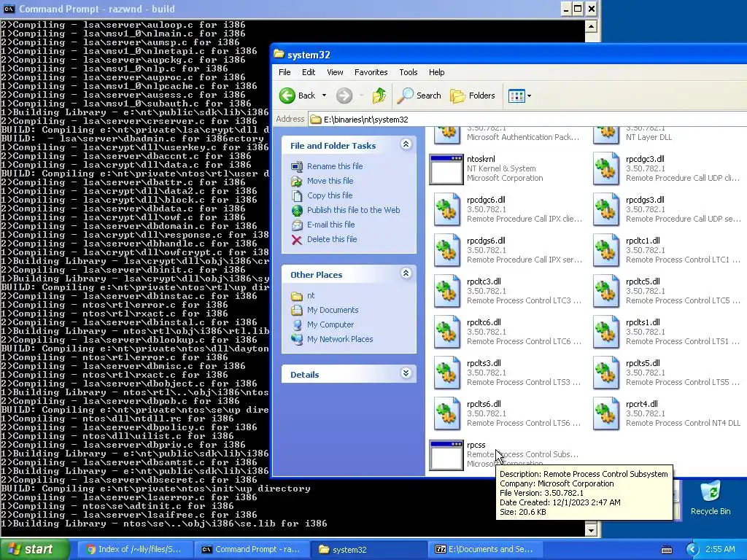This screenshot has width=747, height=560.
Task: Collapse the File and Folder Tasks panel
Action: point(406,144)
